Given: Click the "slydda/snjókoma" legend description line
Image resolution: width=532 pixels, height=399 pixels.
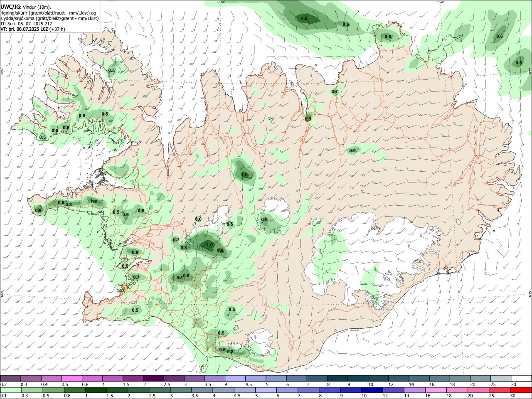Looking at the screenshot, I should 49,18.
